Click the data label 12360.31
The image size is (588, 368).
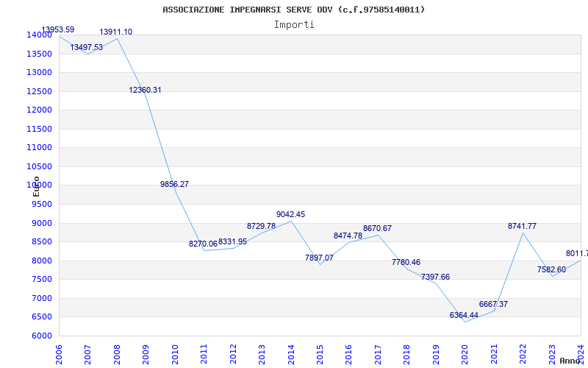pos(145,90)
